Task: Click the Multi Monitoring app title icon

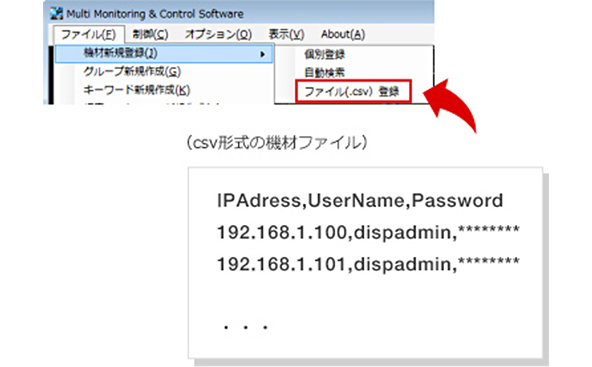Action: pyautogui.click(x=57, y=14)
